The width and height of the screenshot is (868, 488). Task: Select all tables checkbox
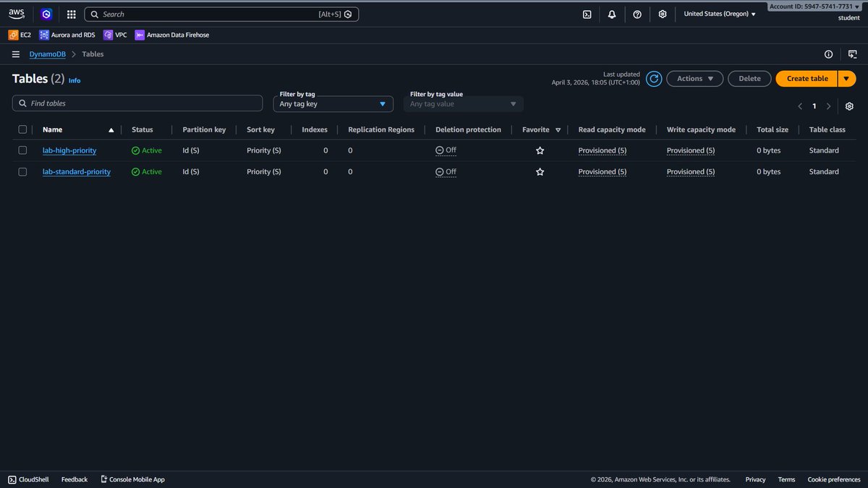pyautogui.click(x=22, y=129)
